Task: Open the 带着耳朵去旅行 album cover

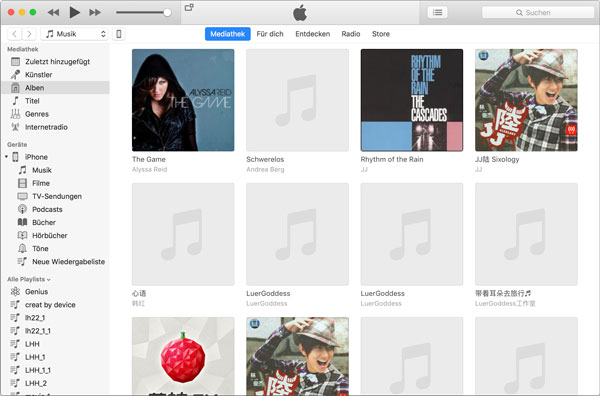Action: (526, 234)
